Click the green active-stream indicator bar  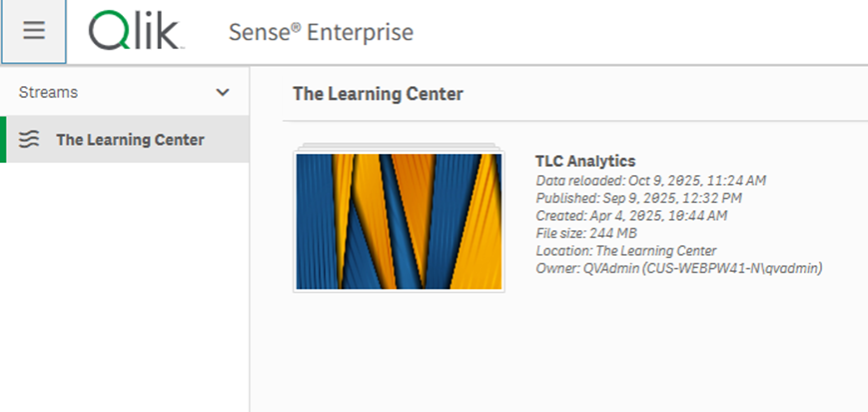(x=3, y=140)
